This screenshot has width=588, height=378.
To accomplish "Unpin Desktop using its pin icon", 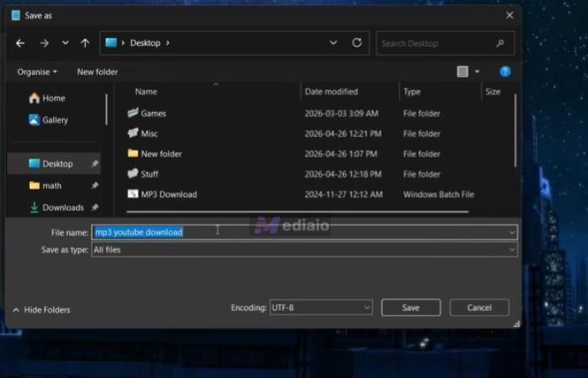I will coord(95,163).
